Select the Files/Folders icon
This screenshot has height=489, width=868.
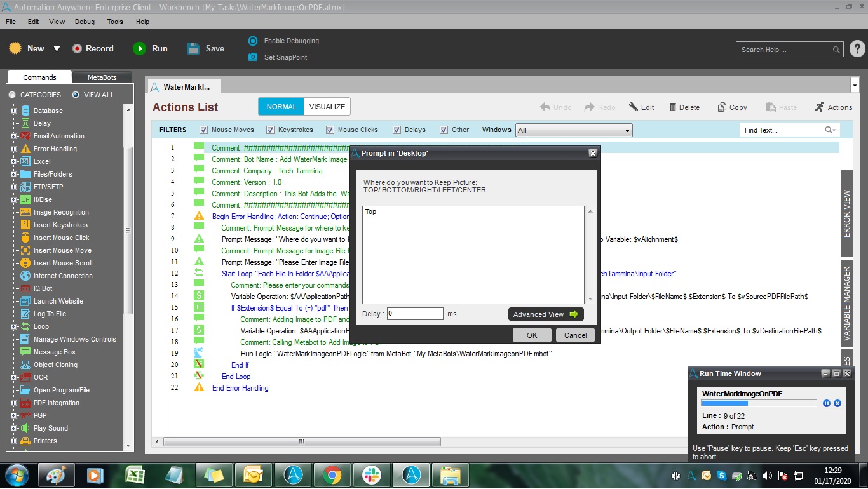click(25, 174)
